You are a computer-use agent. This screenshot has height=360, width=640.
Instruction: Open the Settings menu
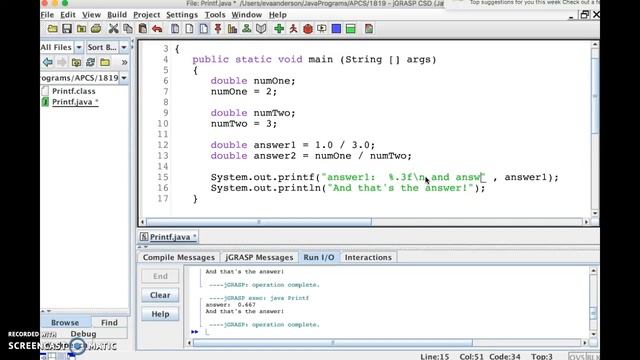[182, 15]
